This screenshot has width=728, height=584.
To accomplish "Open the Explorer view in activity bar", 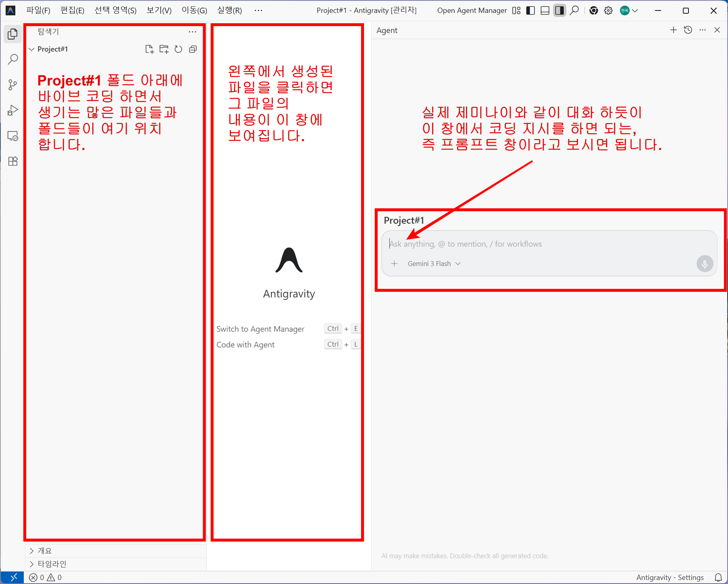I will (x=12, y=34).
